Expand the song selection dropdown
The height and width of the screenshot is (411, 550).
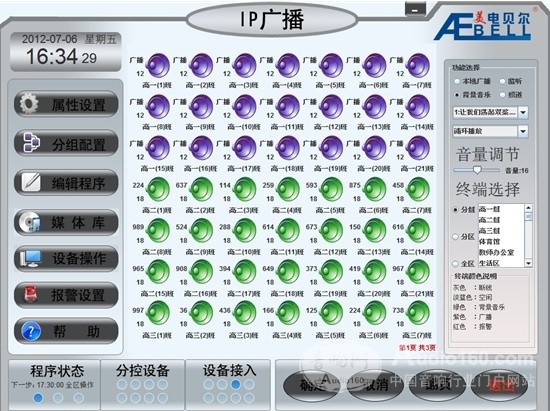coord(523,113)
